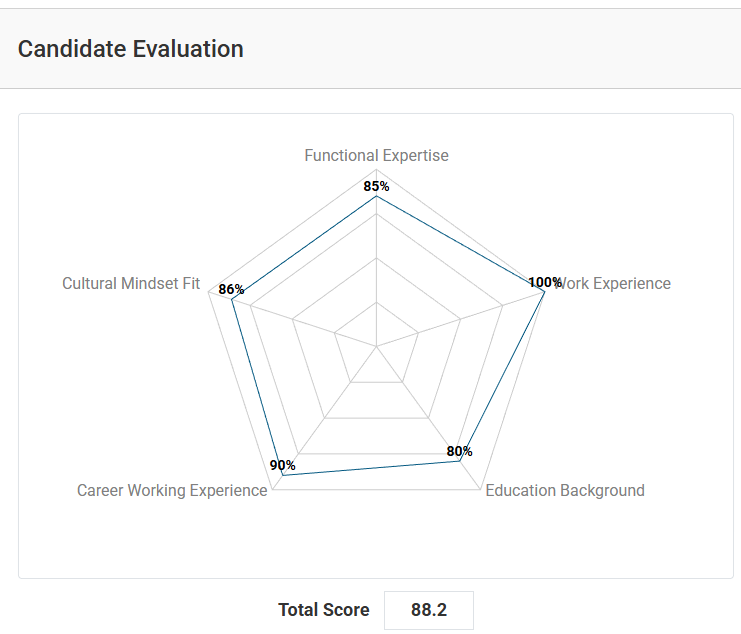The width and height of the screenshot is (741, 634).
Task: Click the center point of the radar chart
Action: pos(376,346)
